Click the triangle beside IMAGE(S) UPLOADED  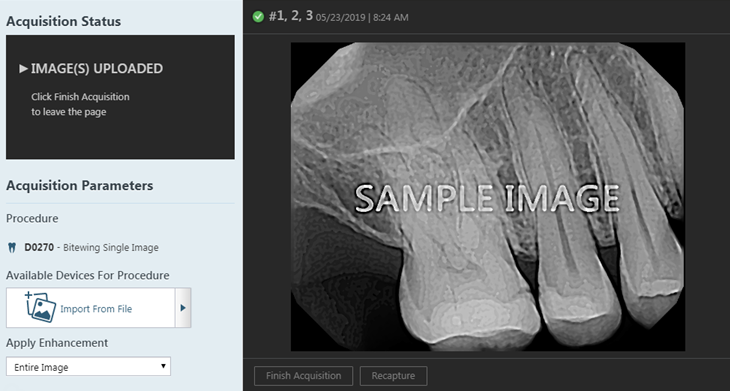pyautogui.click(x=23, y=69)
